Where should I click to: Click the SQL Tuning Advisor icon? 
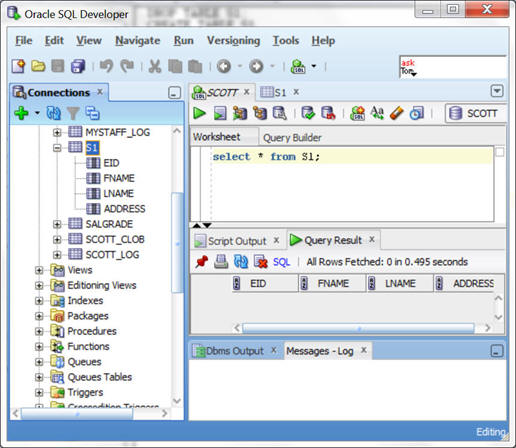click(x=279, y=113)
